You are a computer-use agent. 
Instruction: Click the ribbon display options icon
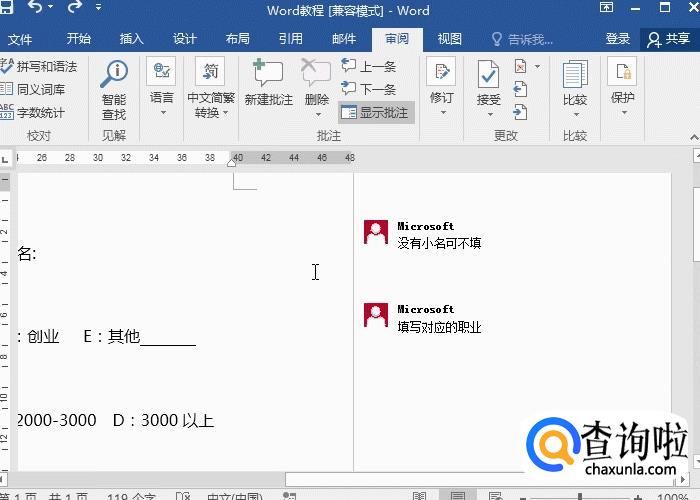coord(606,7)
